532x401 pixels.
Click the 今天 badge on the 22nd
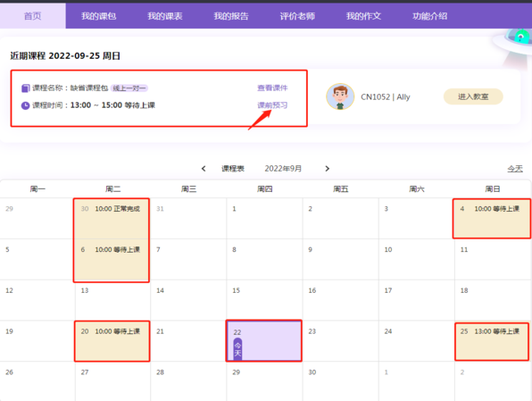pos(237,348)
